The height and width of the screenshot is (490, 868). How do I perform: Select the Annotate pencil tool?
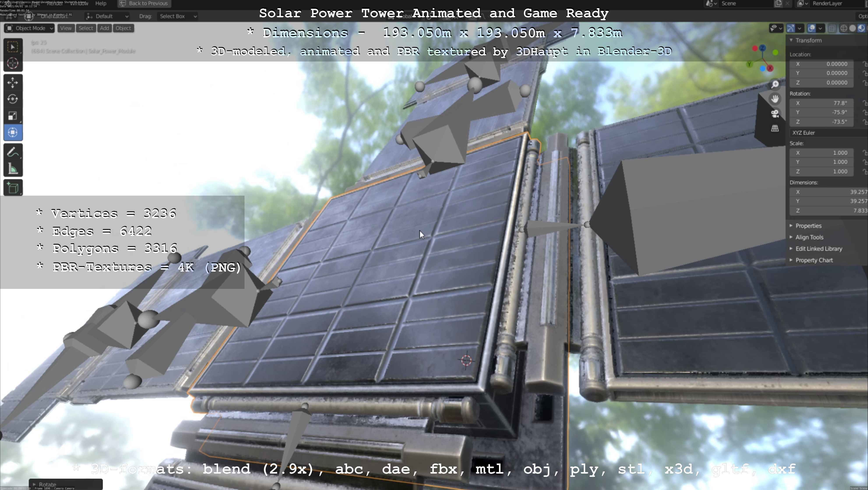tap(13, 153)
